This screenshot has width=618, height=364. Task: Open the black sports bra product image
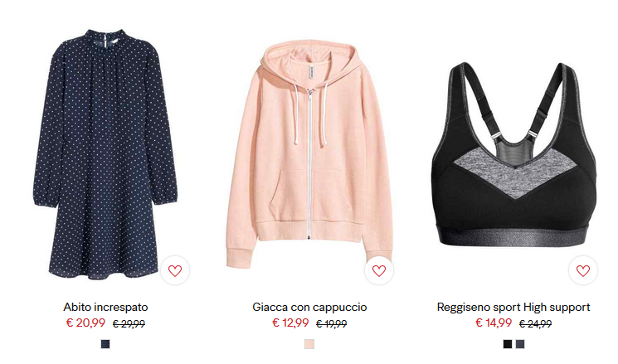(513, 154)
